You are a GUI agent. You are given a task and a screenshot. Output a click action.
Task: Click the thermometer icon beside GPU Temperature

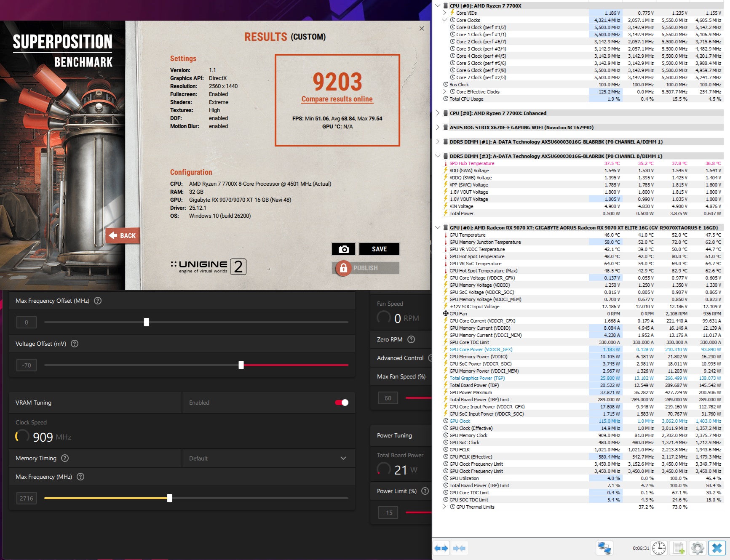pyautogui.click(x=446, y=235)
